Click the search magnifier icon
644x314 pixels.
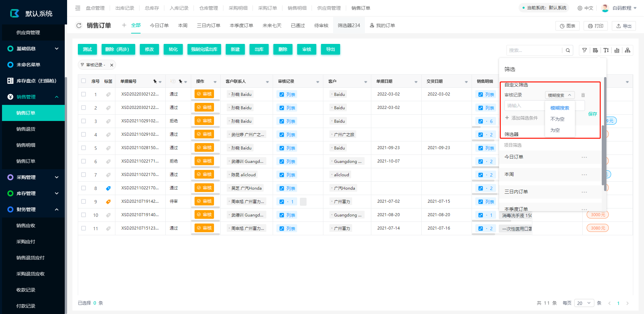[568, 50]
